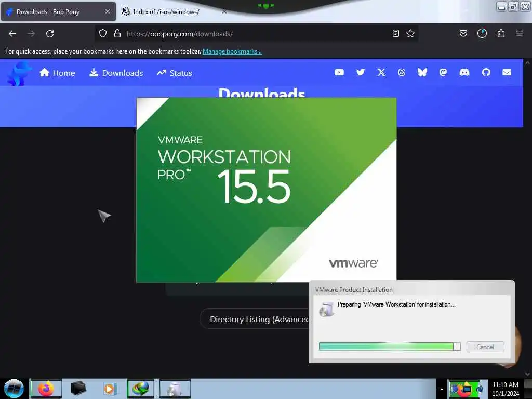
Task: Open the Discord icon
Action: (464, 72)
